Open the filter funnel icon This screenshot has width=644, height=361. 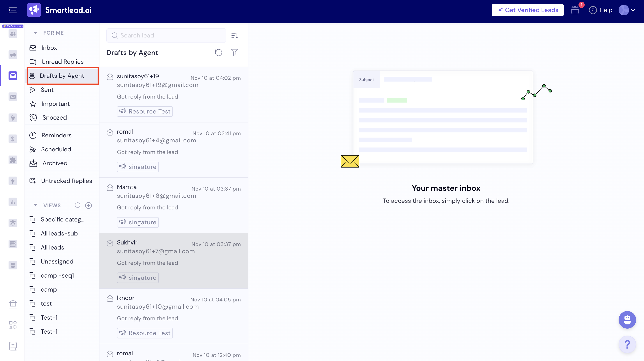pos(234,53)
